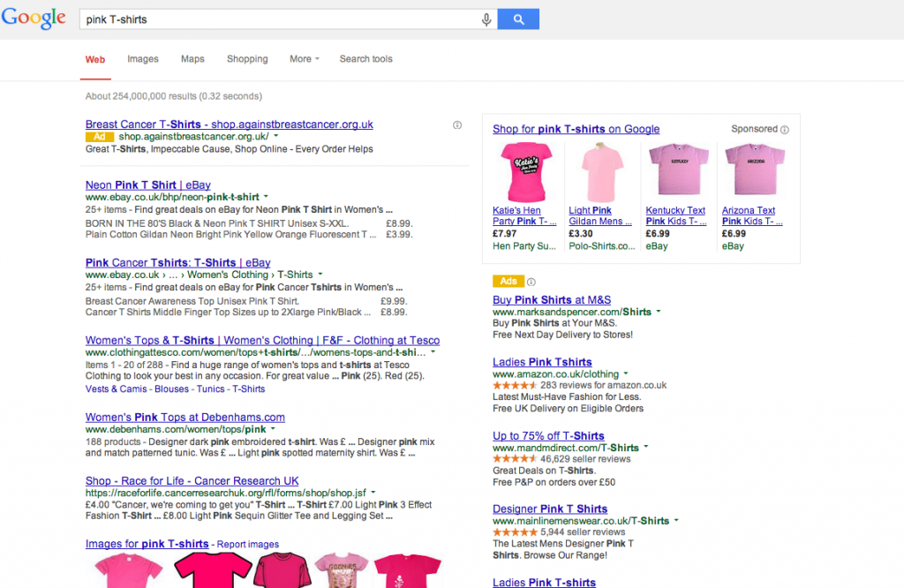Click the microphone voice search icon
The height and width of the screenshot is (588, 904).
pos(486,19)
